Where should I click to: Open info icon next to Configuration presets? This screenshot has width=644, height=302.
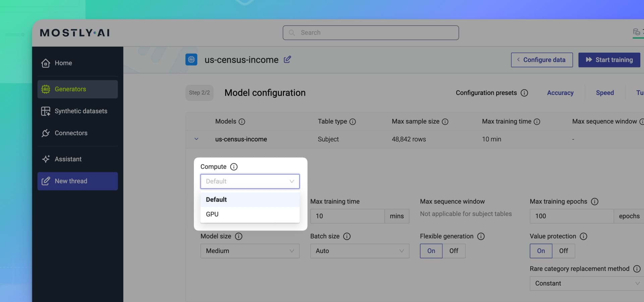[524, 93]
